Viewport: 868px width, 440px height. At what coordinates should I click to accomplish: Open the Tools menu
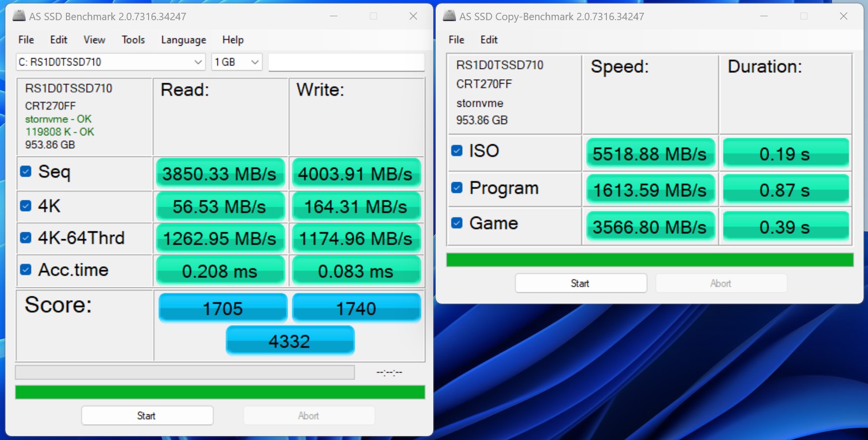(133, 40)
